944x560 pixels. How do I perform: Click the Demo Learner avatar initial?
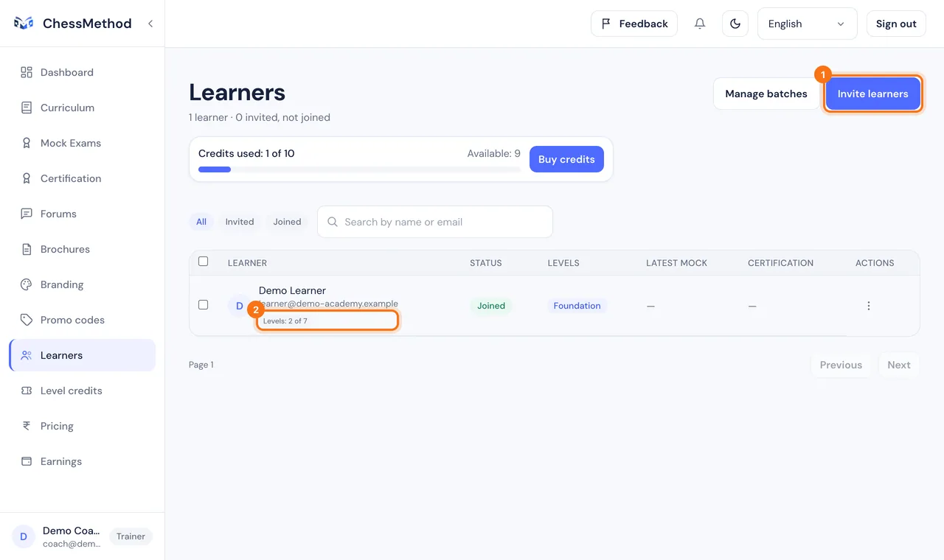(239, 306)
